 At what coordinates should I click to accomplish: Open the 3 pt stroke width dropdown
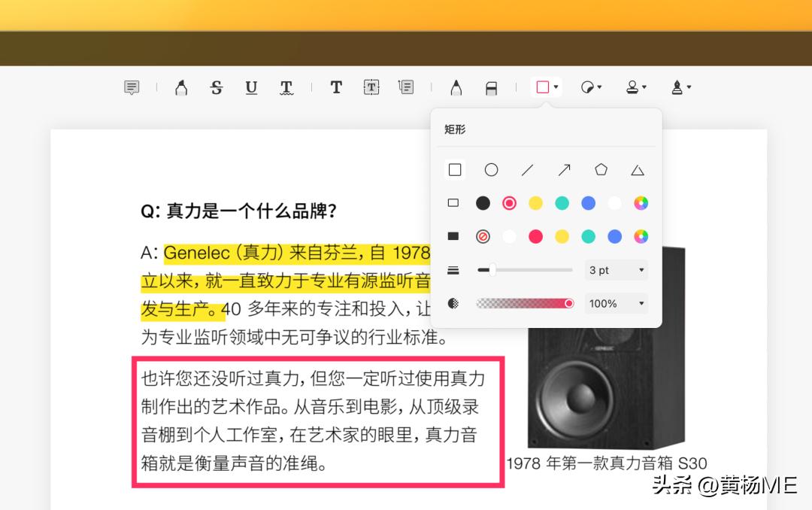point(616,270)
